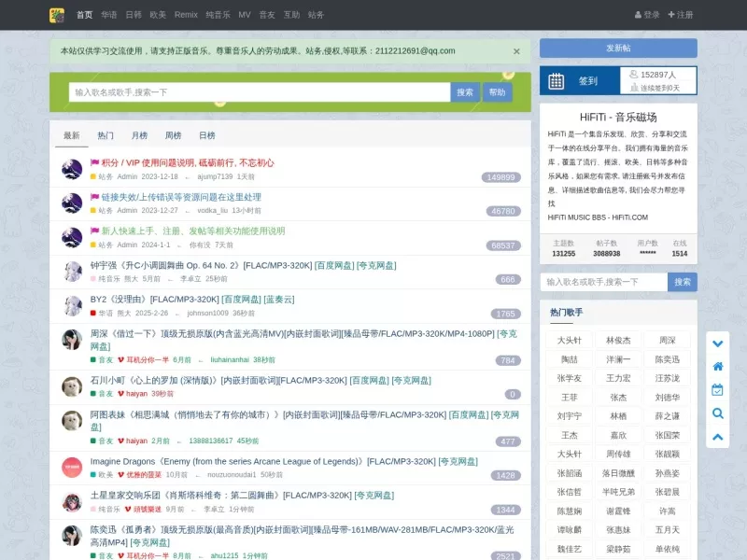Click the floating up chevron icon
The image size is (747, 560).
[717, 437]
